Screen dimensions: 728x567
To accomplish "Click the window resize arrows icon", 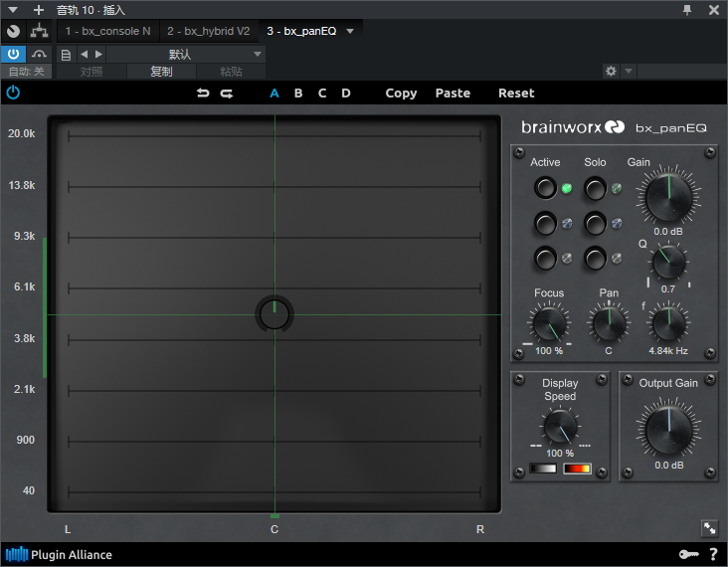I will click(x=710, y=528).
